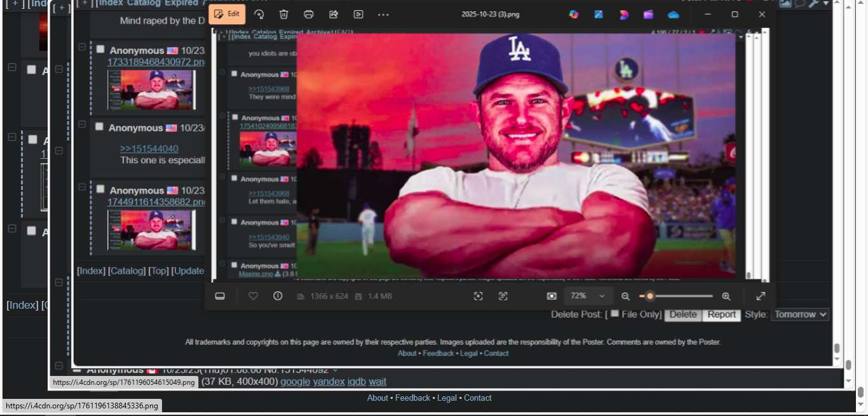Collapse the post with 1733189468430972.png

point(82,47)
